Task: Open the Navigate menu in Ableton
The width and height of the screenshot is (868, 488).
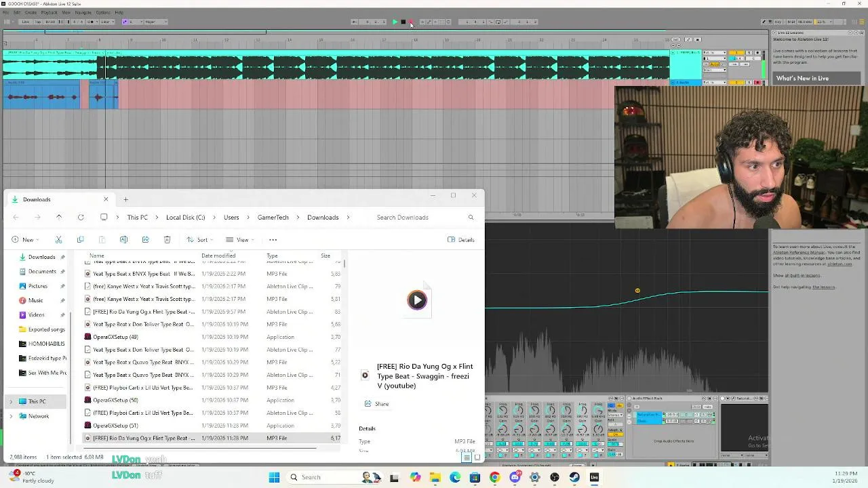Action: [x=83, y=12]
